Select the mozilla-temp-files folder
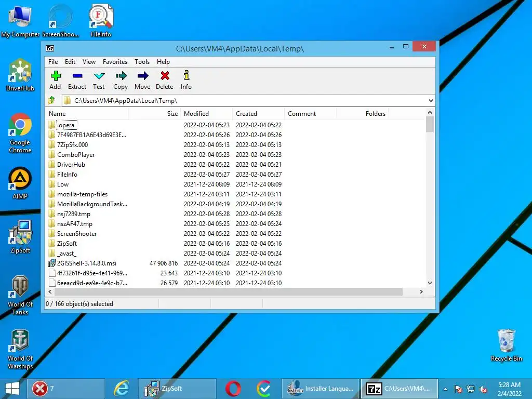 [x=82, y=194]
